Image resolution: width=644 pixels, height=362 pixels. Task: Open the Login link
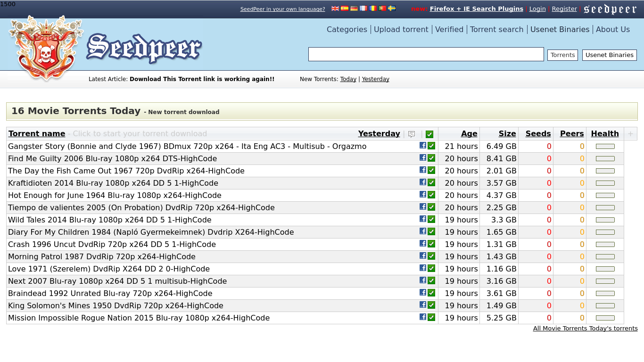pos(537,9)
